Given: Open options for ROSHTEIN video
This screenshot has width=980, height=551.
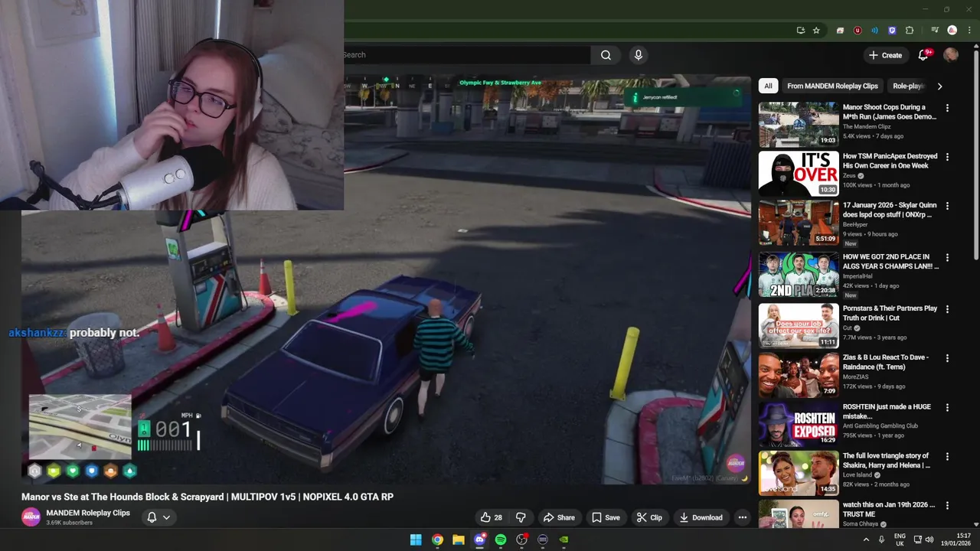Looking at the screenshot, I should click(947, 407).
